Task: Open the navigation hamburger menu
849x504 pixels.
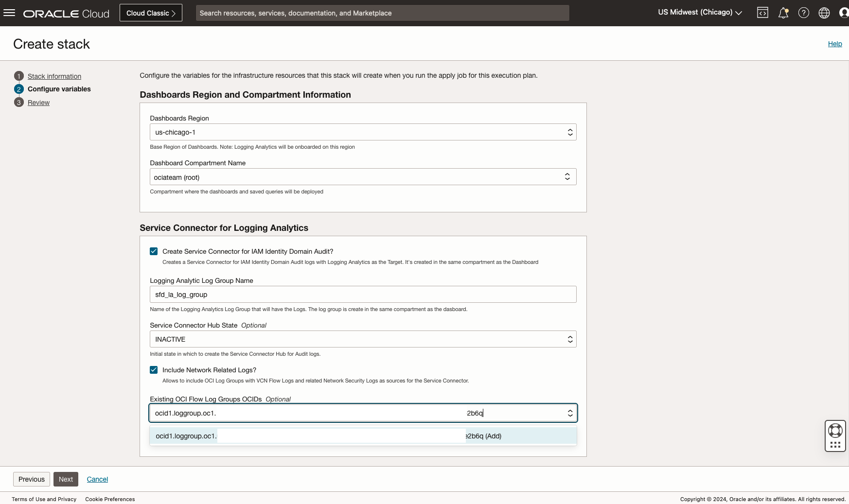Action: 9,13
